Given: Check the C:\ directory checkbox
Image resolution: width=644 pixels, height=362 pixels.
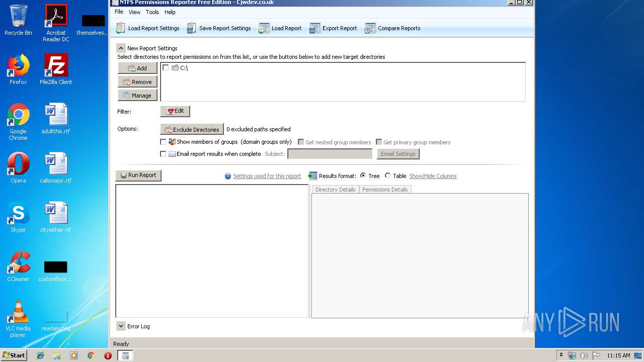Looking at the screenshot, I should click(x=166, y=67).
